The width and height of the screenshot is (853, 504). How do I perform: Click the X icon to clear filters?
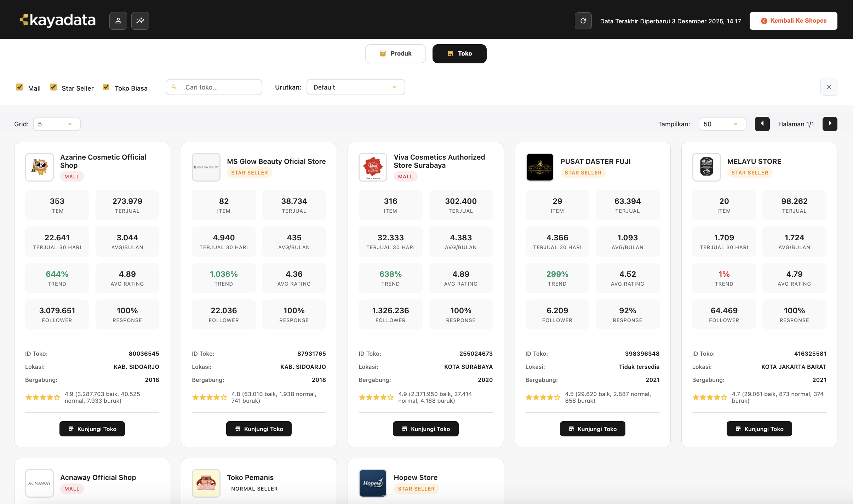click(829, 87)
